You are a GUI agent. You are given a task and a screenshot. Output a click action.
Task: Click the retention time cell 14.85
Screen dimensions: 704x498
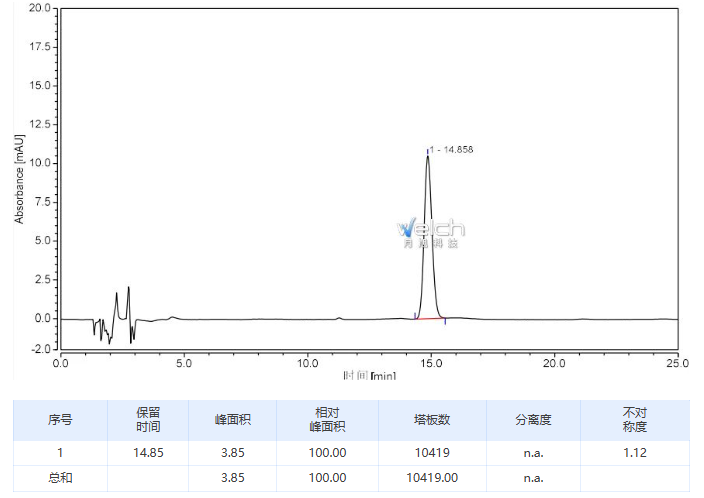pos(149,453)
